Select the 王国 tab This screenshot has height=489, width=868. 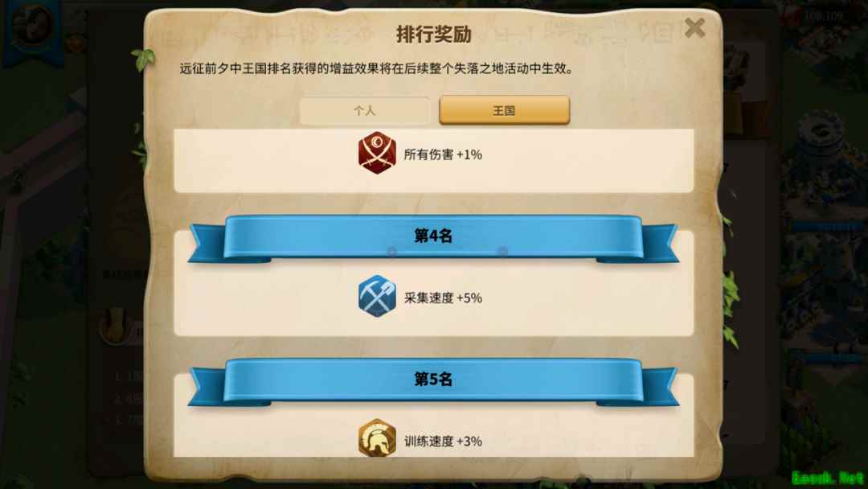tap(504, 110)
